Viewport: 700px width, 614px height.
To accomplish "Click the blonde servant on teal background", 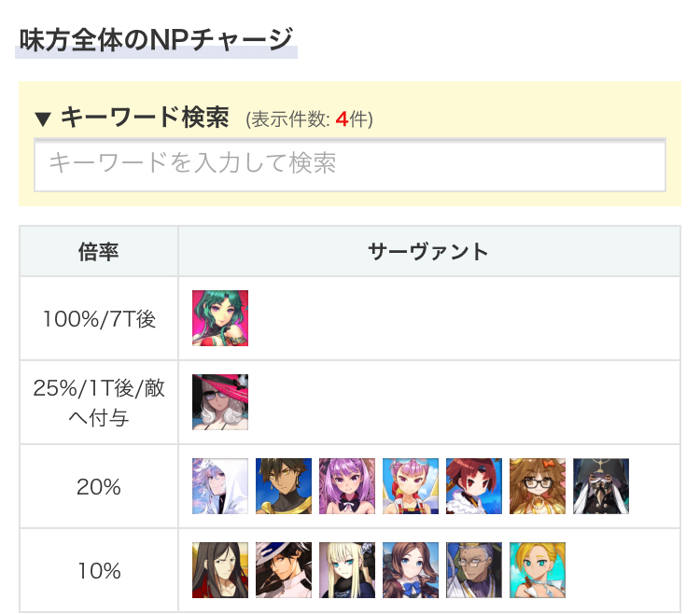I will (x=538, y=570).
